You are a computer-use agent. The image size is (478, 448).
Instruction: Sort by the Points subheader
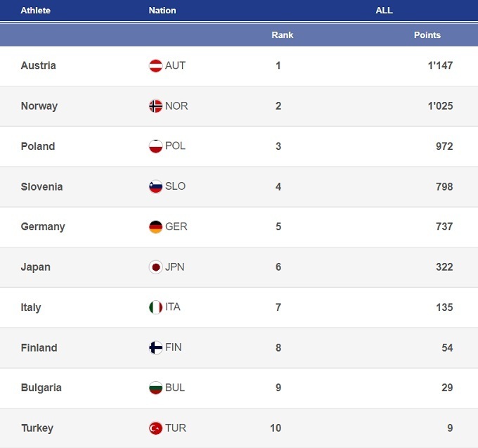427,35
